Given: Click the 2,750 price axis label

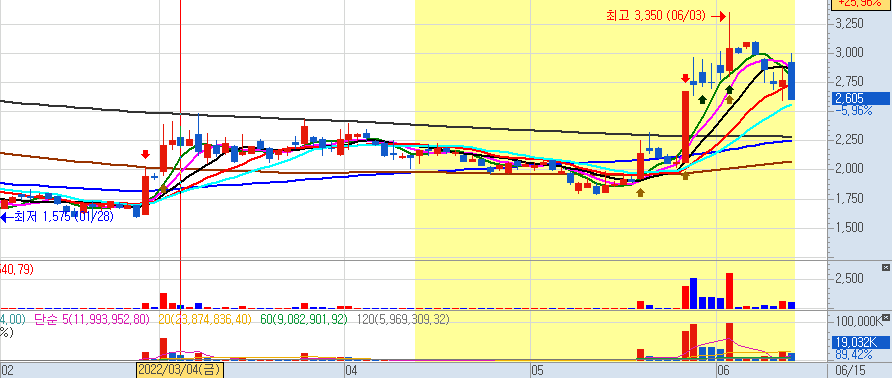Looking at the screenshot, I should point(848,81).
